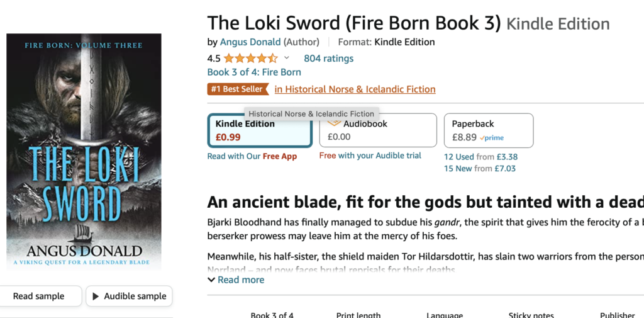
Task: View the 15 New offers
Action: coord(459,168)
